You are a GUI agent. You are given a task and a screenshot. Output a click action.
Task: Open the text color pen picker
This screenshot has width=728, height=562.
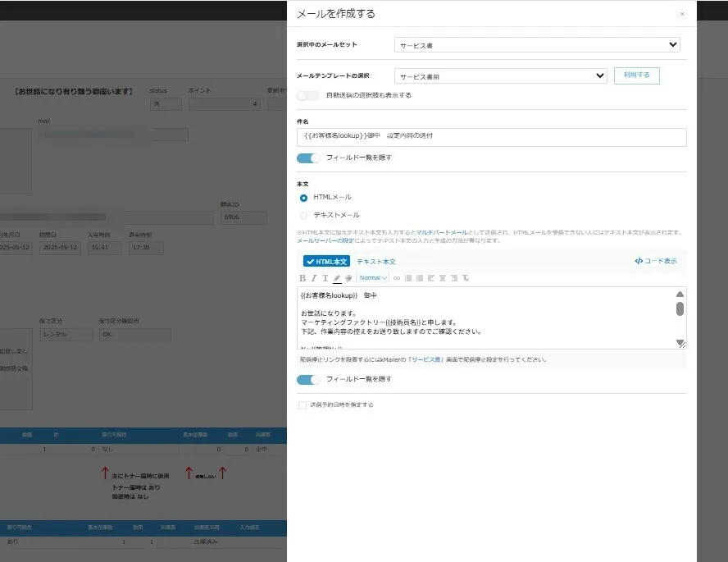pyautogui.click(x=337, y=278)
